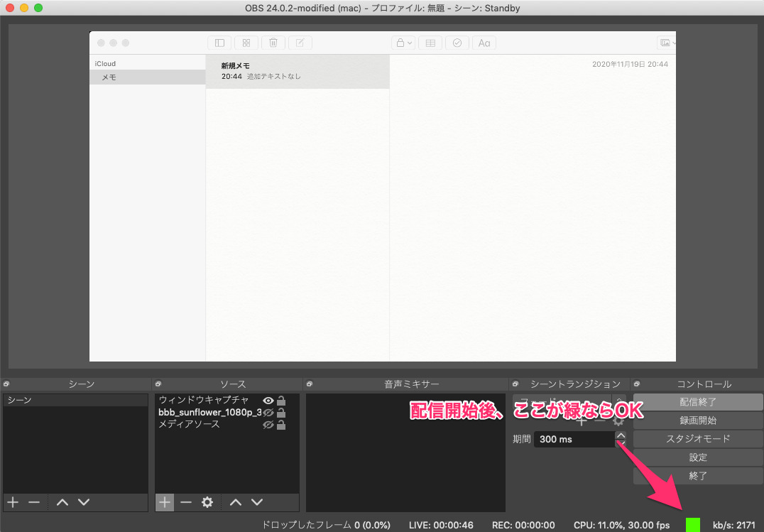The height and width of the screenshot is (532, 764).
Task: Lock the bbb_sunflower_1080p source
Action: [281, 413]
